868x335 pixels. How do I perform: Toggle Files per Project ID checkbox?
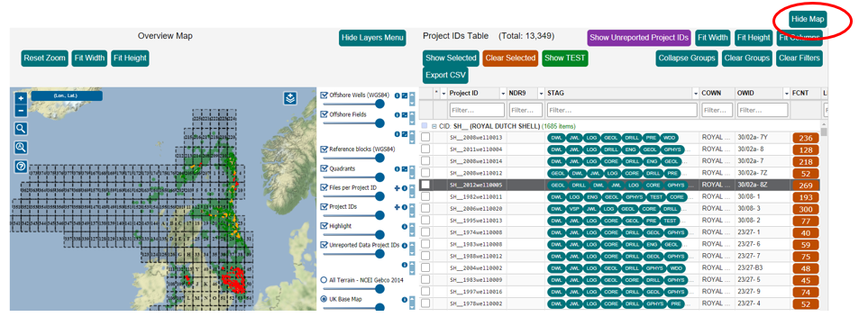324,188
